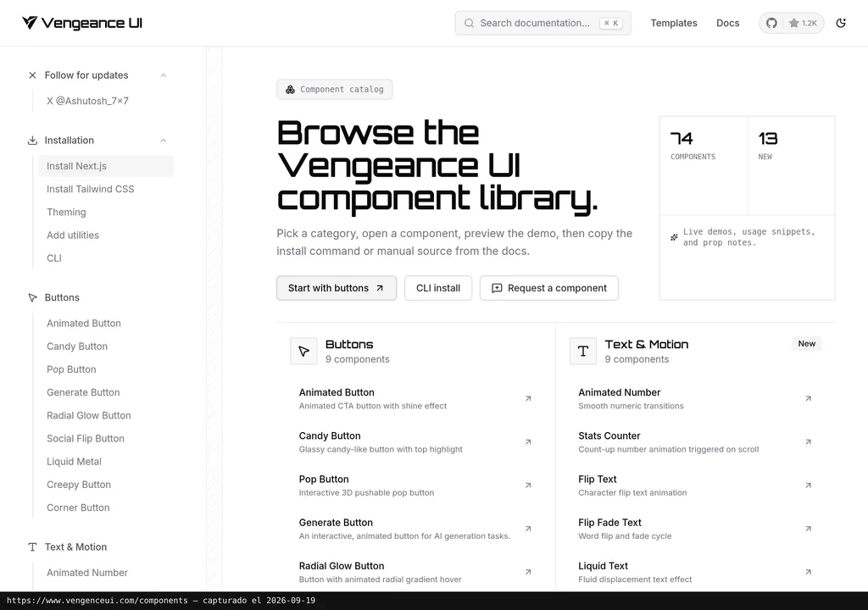Collapse the Installation section chevron
Screen dimensions: 868x610
pyautogui.click(x=164, y=140)
